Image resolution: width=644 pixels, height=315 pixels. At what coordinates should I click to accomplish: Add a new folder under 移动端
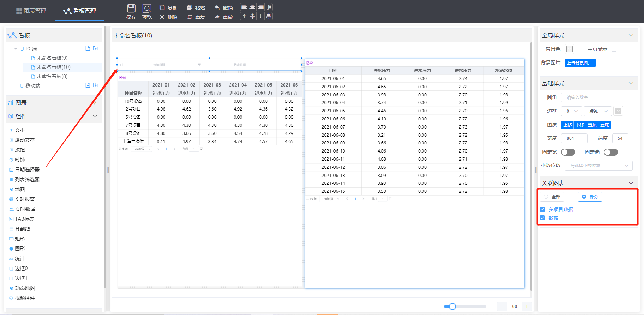pos(96,85)
